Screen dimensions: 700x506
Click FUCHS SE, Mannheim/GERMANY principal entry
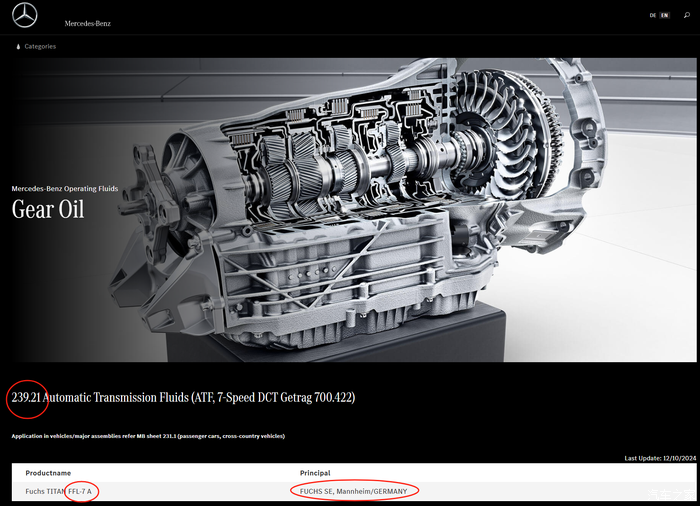(353, 491)
